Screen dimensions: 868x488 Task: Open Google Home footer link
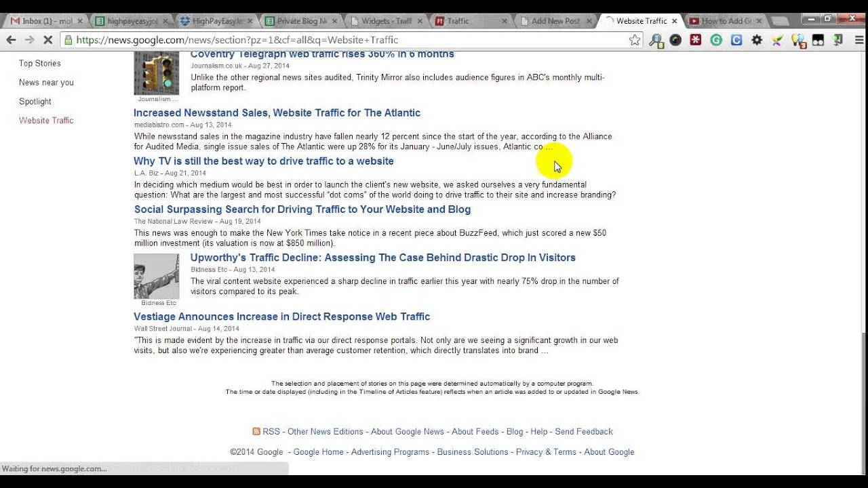(319, 452)
